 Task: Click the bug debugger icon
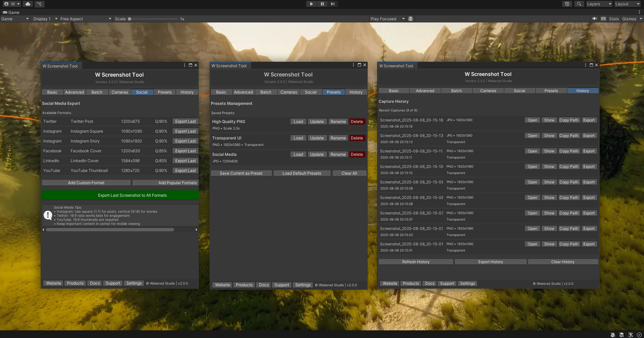[410, 19]
